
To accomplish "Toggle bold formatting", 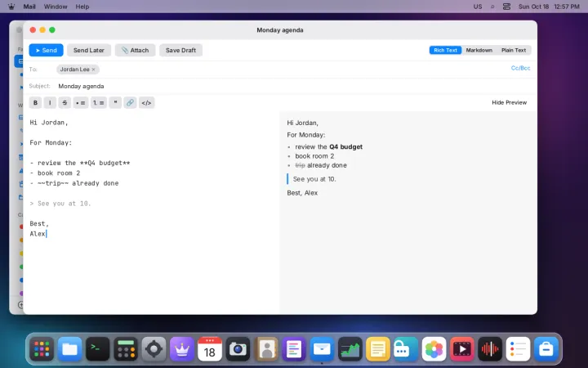I will 35,102.
